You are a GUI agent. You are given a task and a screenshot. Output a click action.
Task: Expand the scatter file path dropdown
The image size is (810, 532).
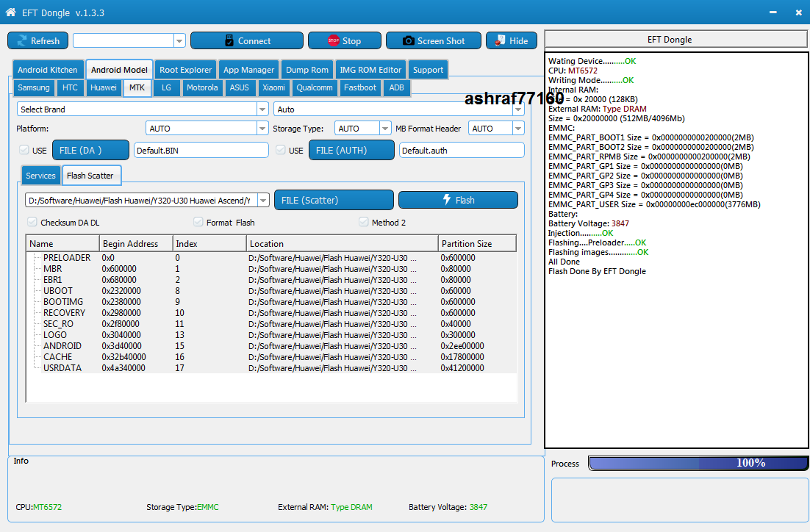(x=263, y=200)
